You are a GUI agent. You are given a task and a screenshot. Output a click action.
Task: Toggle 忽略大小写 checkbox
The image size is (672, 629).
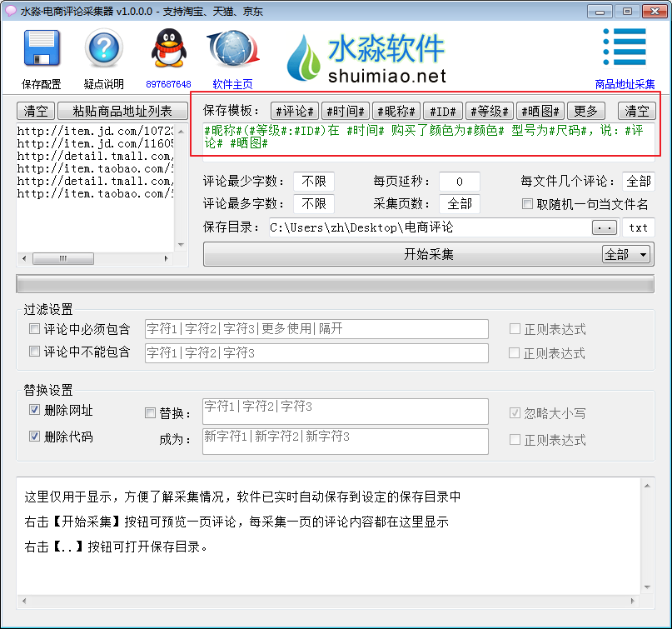click(515, 413)
